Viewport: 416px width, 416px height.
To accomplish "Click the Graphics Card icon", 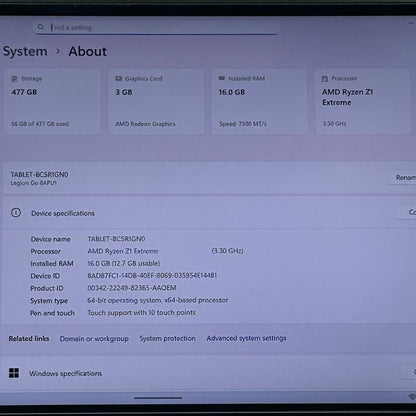I will [x=118, y=79].
